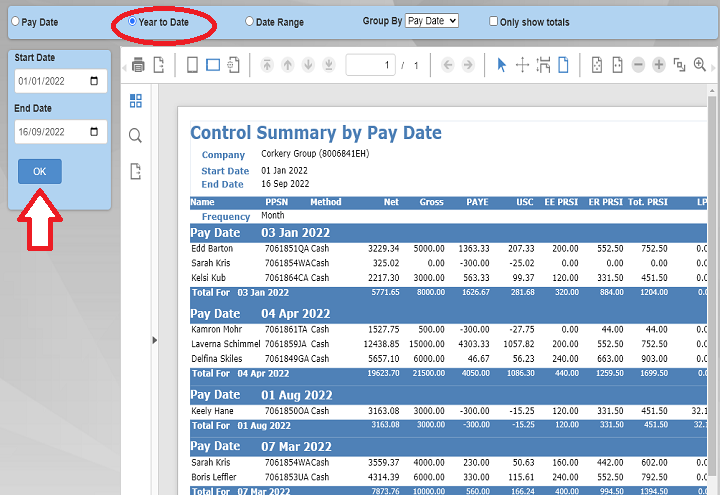Open the search magnifier in sidebar
The image size is (720, 495).
136,136
